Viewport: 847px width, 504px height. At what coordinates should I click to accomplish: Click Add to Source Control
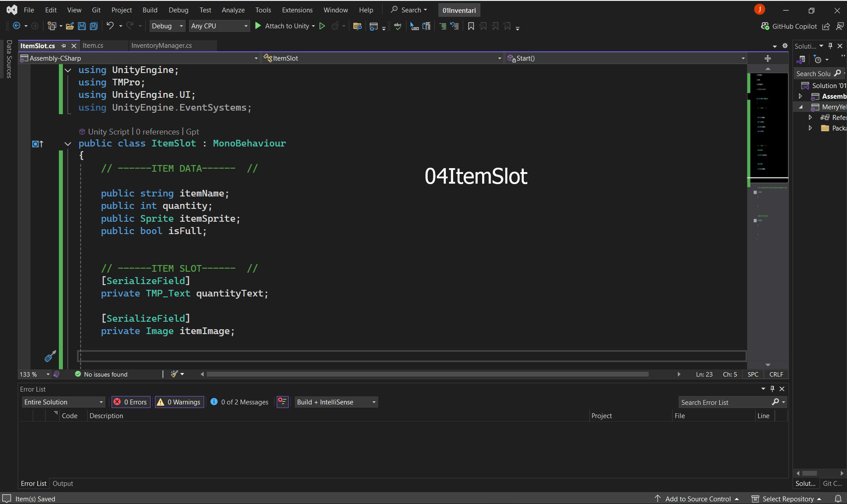click(697, 499)
